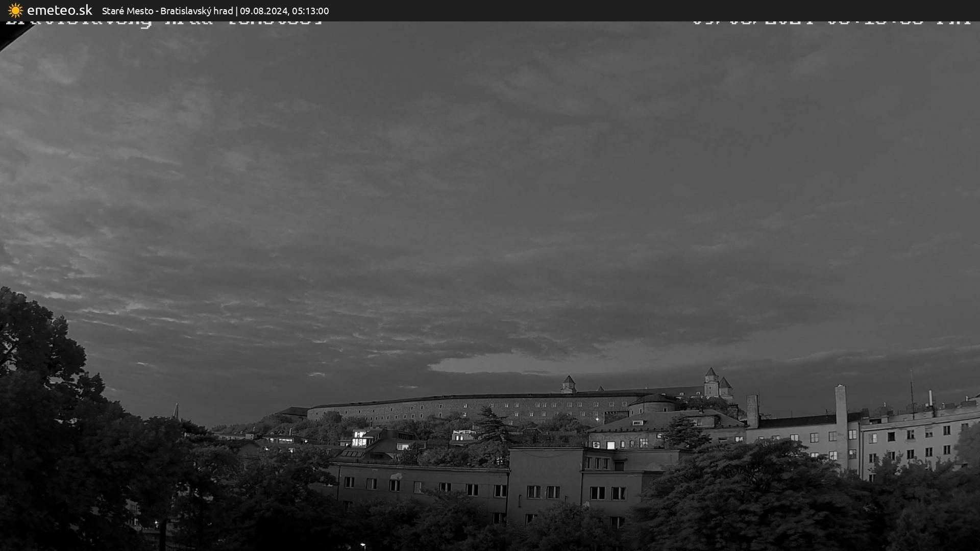
Task: Click the tallest castle tower on the hill
Action: click(x=710, y=383)
